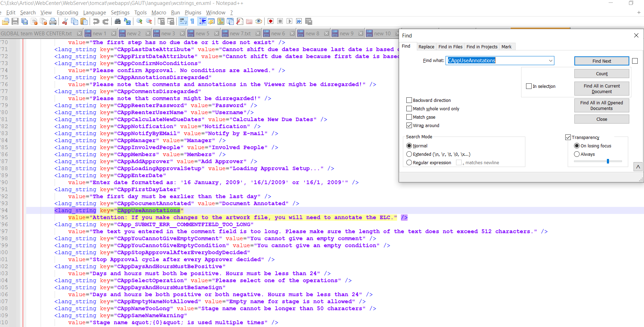
Task: Click the Replace toolbar icon
Action: 127,21
